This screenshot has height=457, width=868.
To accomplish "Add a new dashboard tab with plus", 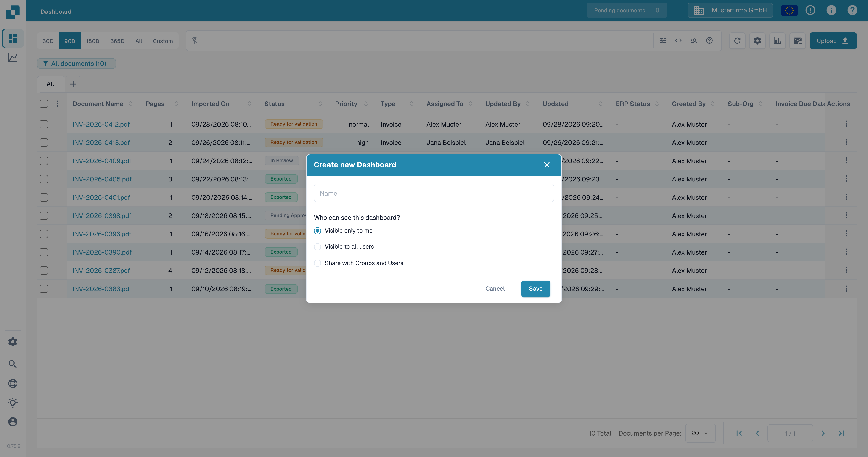I will pyautogui.click(x=73, y=84).
